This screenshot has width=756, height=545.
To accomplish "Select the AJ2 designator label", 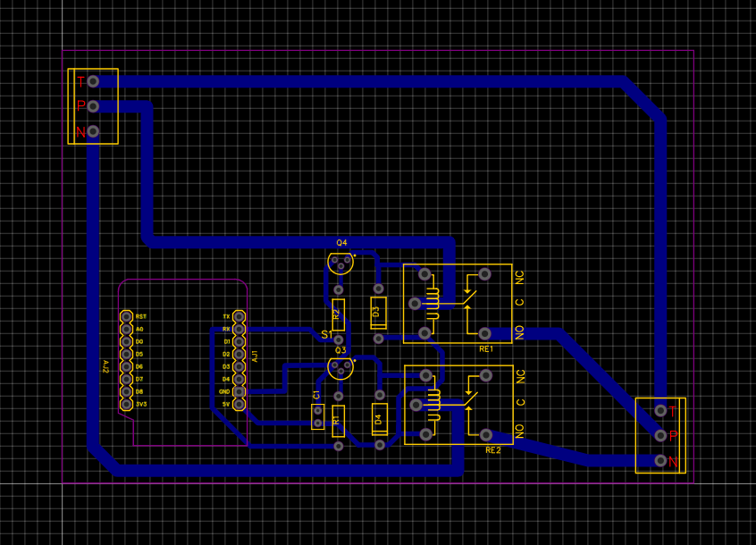I will tap(106, 366).
